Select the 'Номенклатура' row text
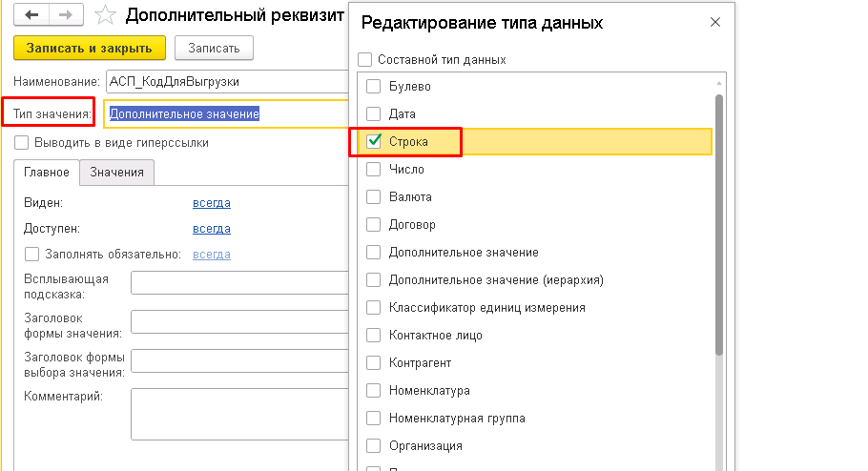Screen dimensions: 868x471 click(x=429, y=391)
